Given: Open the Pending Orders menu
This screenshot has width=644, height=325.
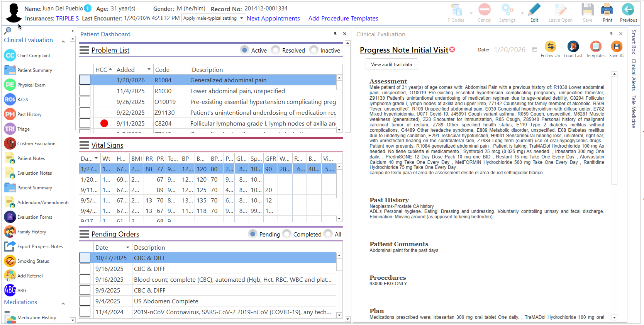Looking at the screenshot, I should pos(84,234).
